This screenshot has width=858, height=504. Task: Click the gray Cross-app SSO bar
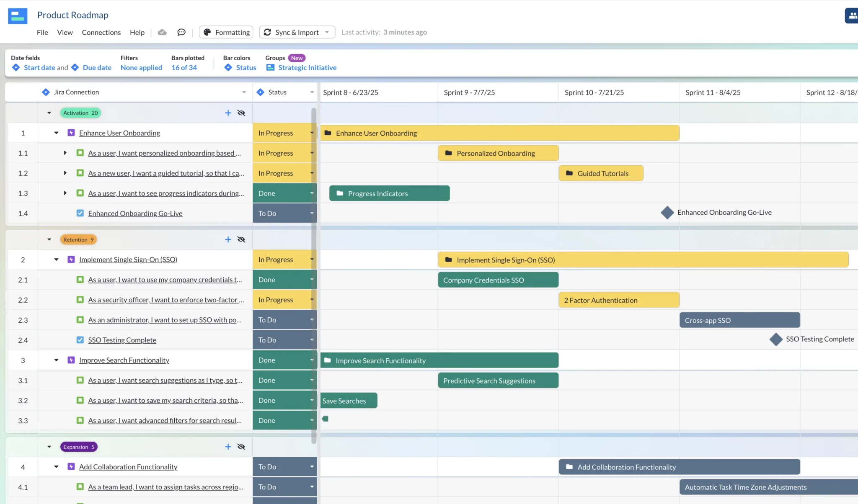740,320
